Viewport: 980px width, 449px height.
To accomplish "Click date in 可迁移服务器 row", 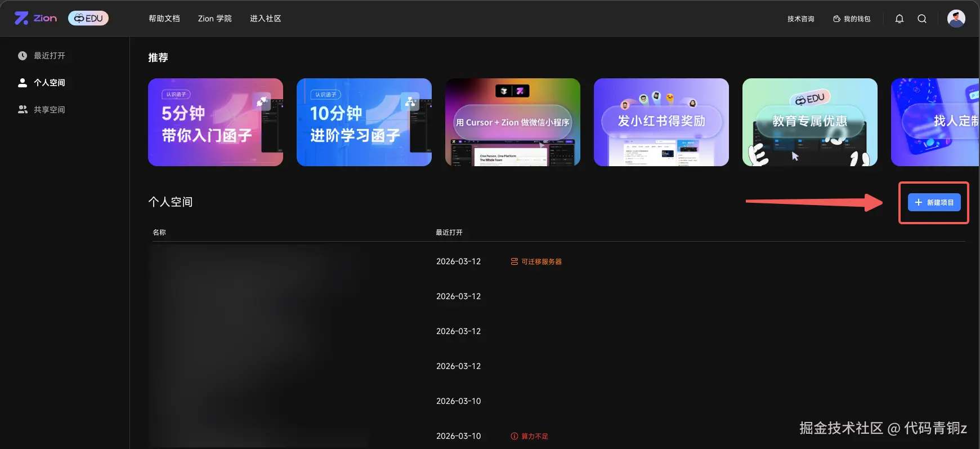I will pos(459,261).
